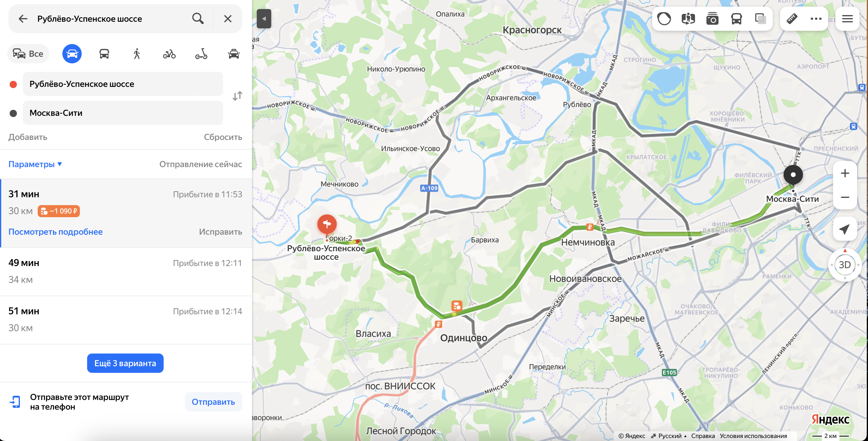Open the Русский language selector
Viewport: 868px width, 441px height.
(x=669, y=436)
